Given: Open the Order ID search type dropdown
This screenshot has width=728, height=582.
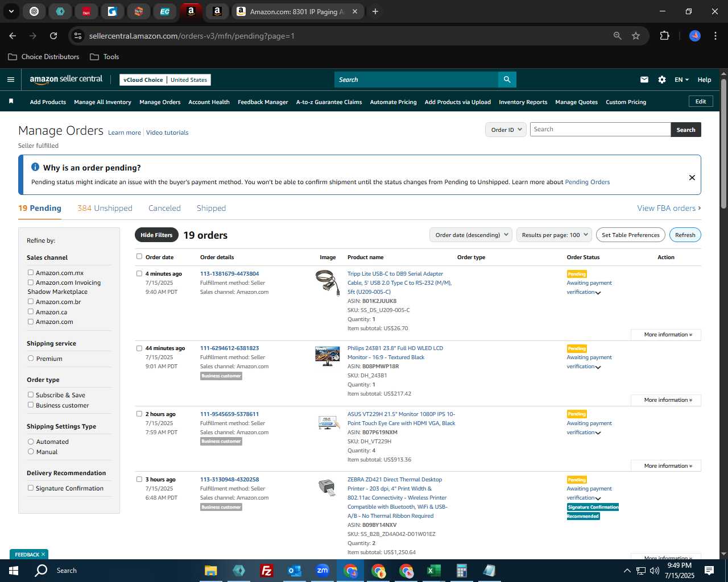Looking at the screenshot, I should click(x=506, y=130).
